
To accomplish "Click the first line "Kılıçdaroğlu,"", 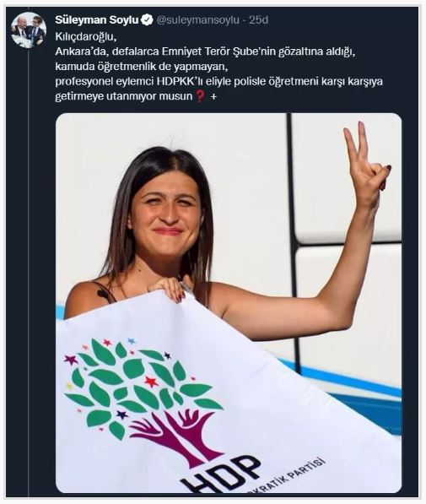I will [x=85, y=36].
